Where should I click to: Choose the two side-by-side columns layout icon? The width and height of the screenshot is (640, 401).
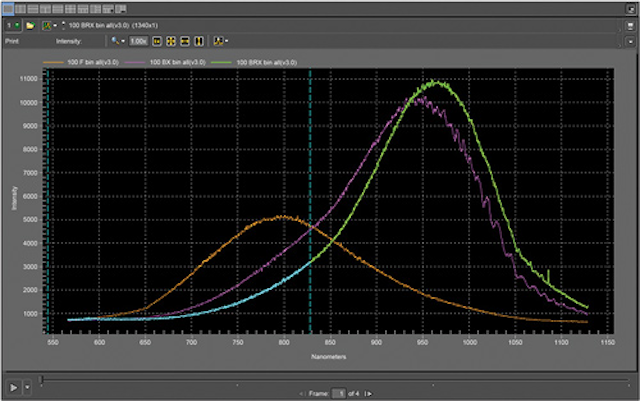point(20,9)
